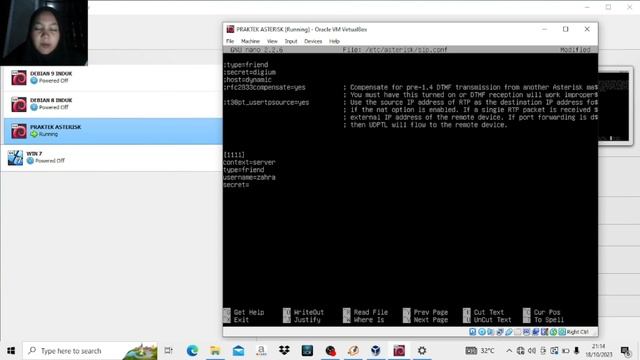Click the recording status icon
Screen dimensions: 640x360
[536, 332]
